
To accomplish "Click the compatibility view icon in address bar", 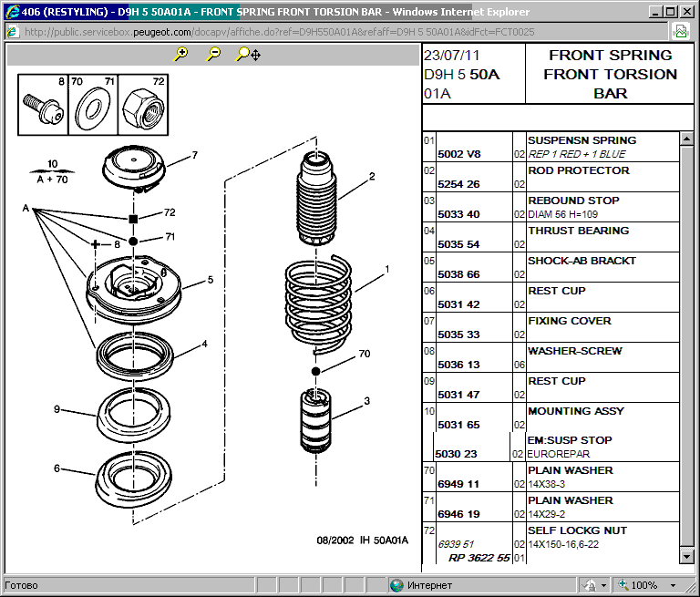I will click(680, 31).
